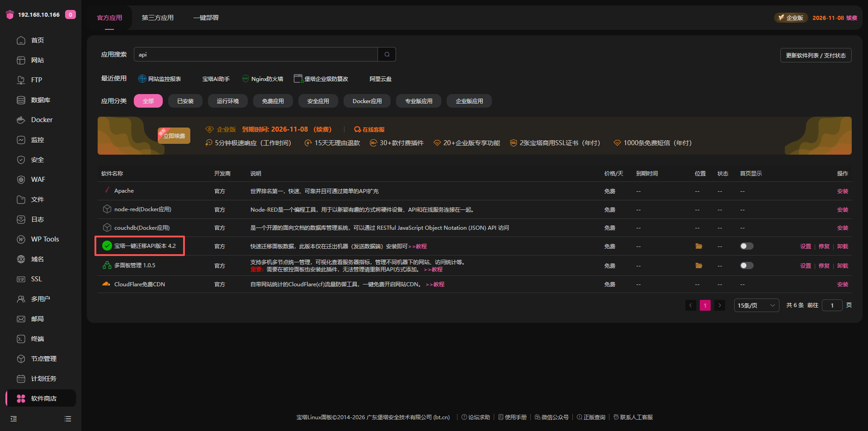This screenshot has height=431, width=868.
Task: Collapse the sidebar with the bottom-left icon
Action: [13, 418]
